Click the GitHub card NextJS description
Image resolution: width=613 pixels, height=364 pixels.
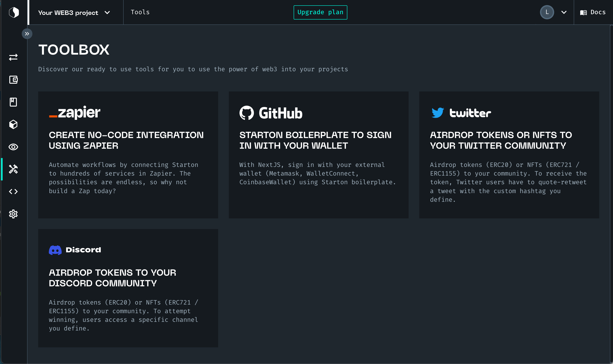pyautogui.click(x=318, y=173)
